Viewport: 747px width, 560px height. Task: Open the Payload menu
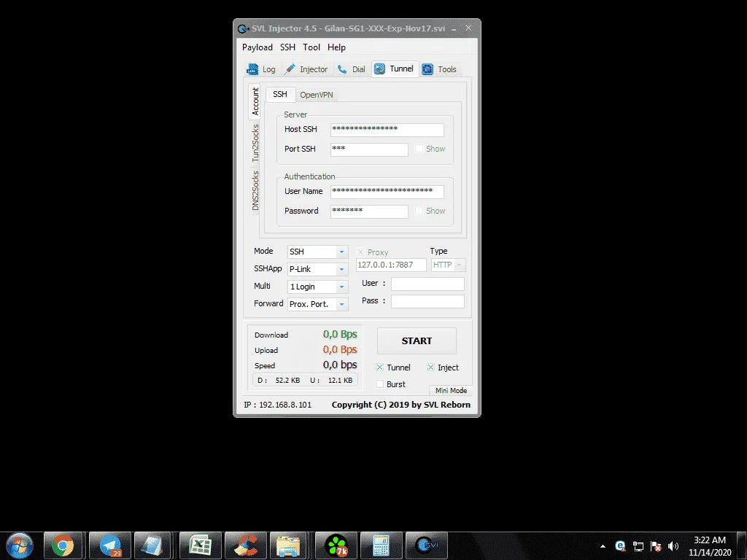[258, 47]
